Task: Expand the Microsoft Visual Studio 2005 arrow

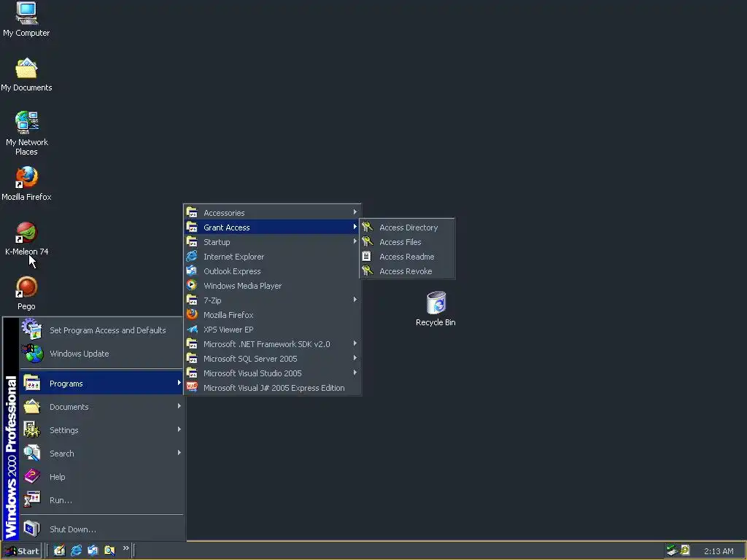Action: click(x=355, y=373)
